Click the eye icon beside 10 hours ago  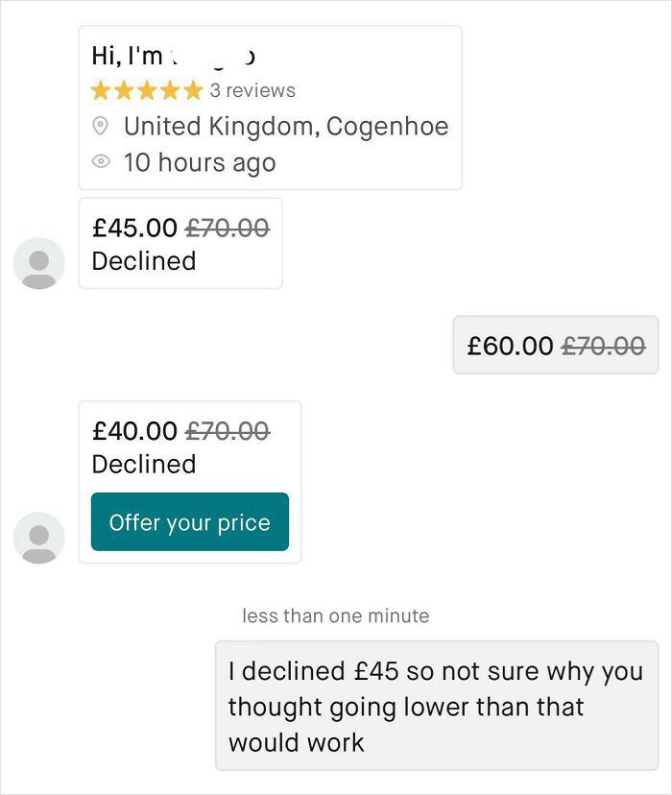tap(100, 162)
